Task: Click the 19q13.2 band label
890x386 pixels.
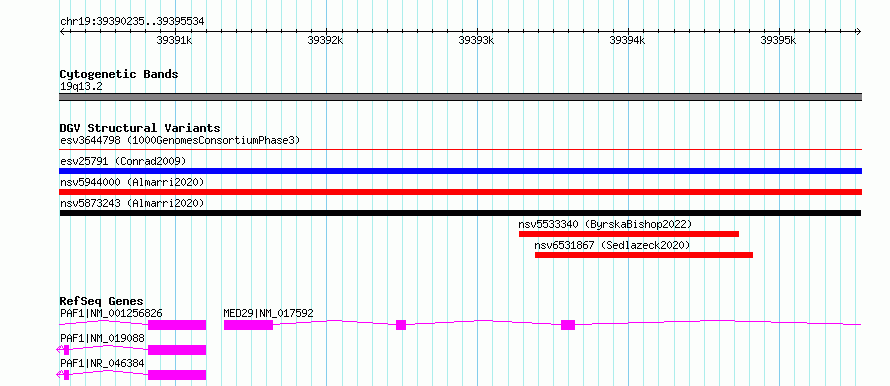Action: pos(81,87)
